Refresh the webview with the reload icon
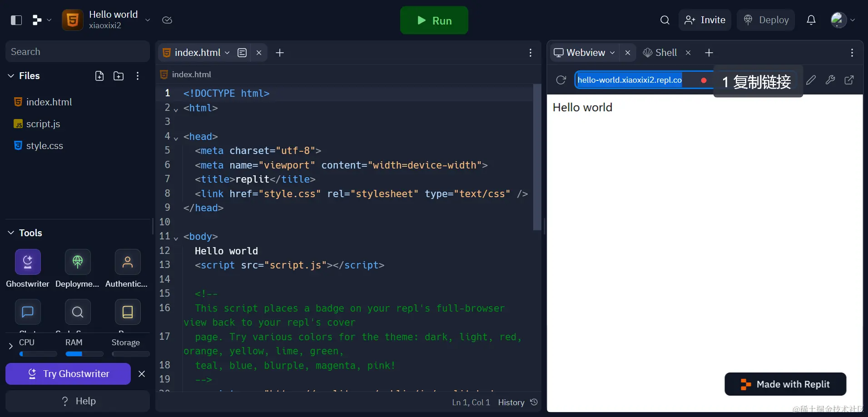 561,80
